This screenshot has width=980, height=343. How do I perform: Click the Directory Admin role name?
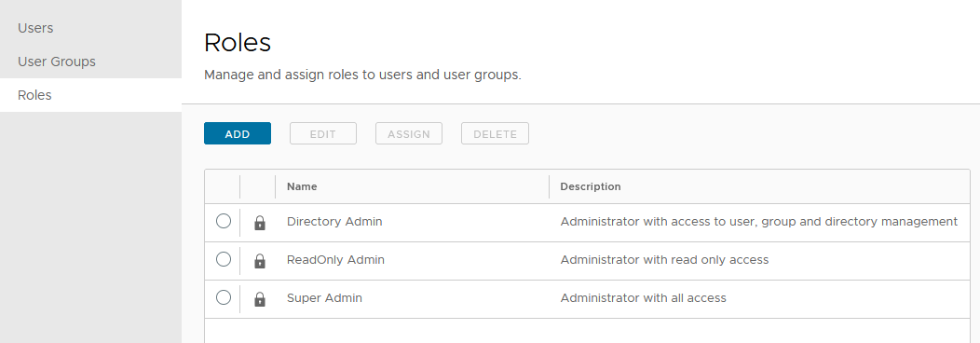click(334, 222)
